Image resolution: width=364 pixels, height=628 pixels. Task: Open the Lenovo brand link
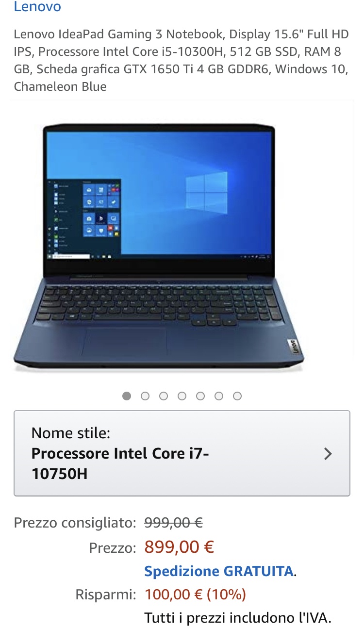click(x=37, y=7)
